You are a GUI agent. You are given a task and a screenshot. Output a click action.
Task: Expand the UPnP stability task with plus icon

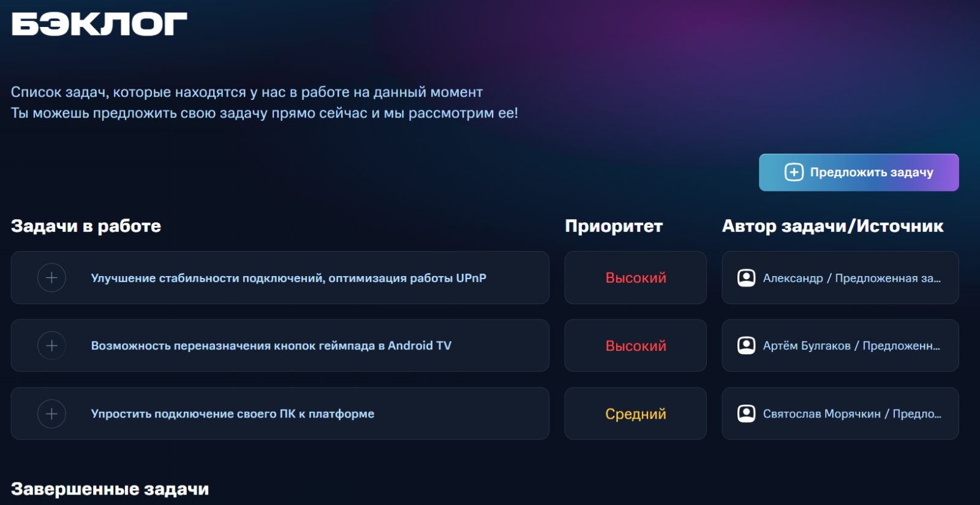51,278
